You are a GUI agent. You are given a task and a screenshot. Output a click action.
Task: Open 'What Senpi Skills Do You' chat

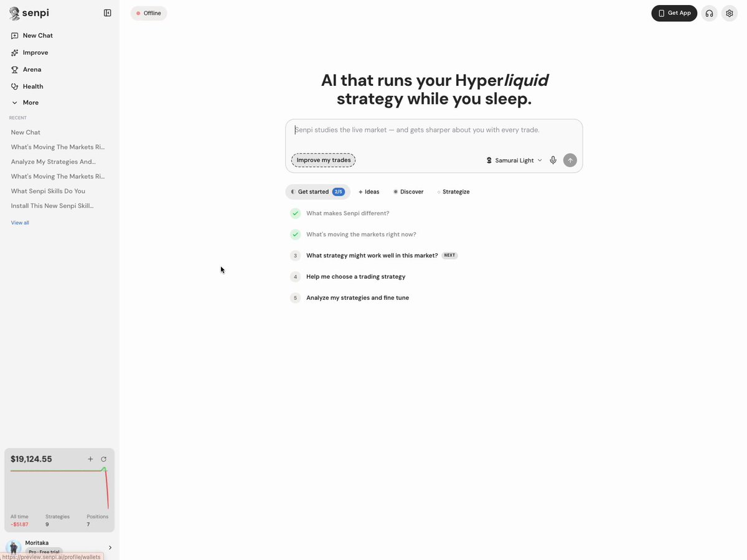click(48, 191)
